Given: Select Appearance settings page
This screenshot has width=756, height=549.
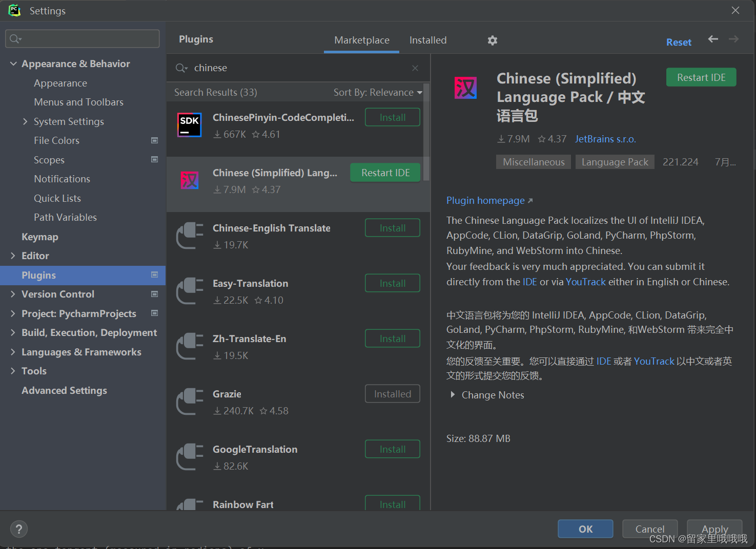Looking at the screenshot, I should tap(60, 83).
